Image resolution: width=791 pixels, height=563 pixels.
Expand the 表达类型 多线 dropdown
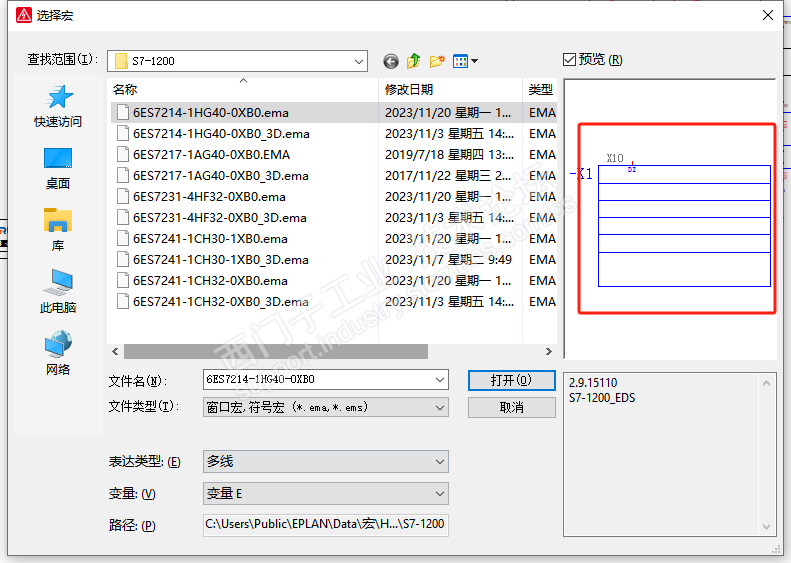click(440, 462)
